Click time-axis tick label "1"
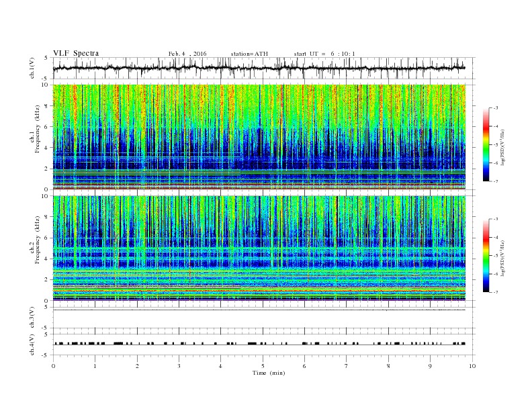Image resolution: width=532 pixels, height=411 pixels. pos(95,366)
